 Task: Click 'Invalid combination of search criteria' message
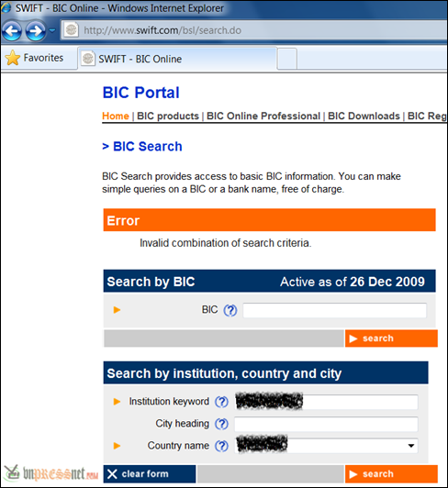[226, 243]
